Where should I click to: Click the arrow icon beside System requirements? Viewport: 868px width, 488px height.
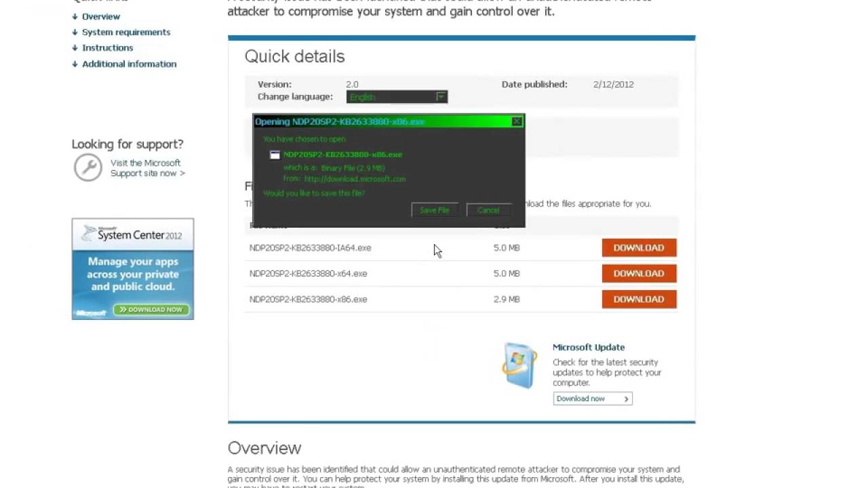coord(75,32)
